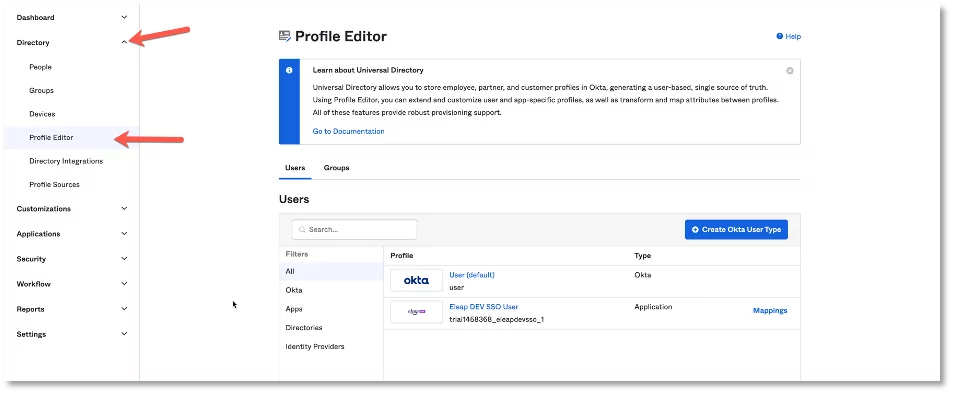Click the Profile Editor page icon
The width and height of the screenshot is (954, 394).
point(285,36)
